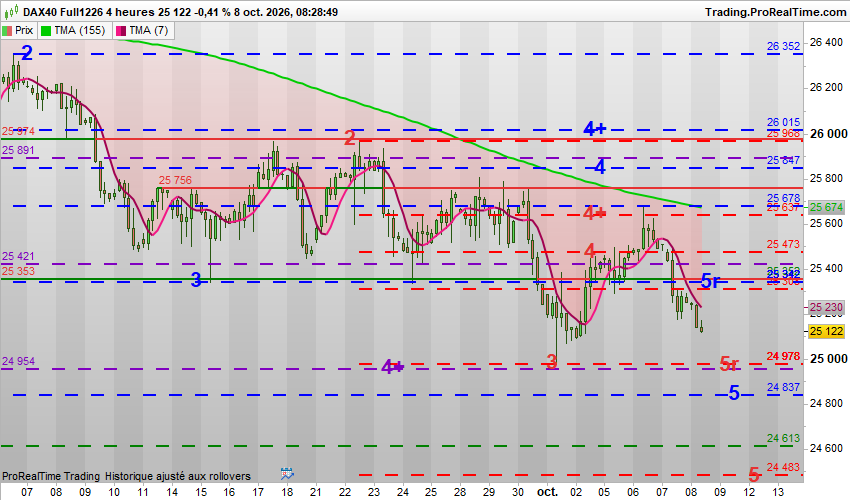
Task: Click the Prix red-green color swatch
Action: coord(8,31)
